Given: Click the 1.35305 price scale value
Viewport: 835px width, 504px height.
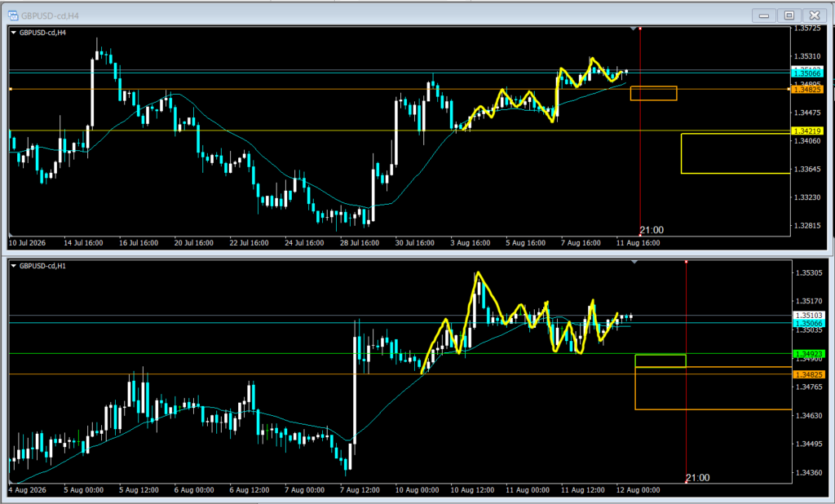Looking at the screenshot, I should [809, 272].
